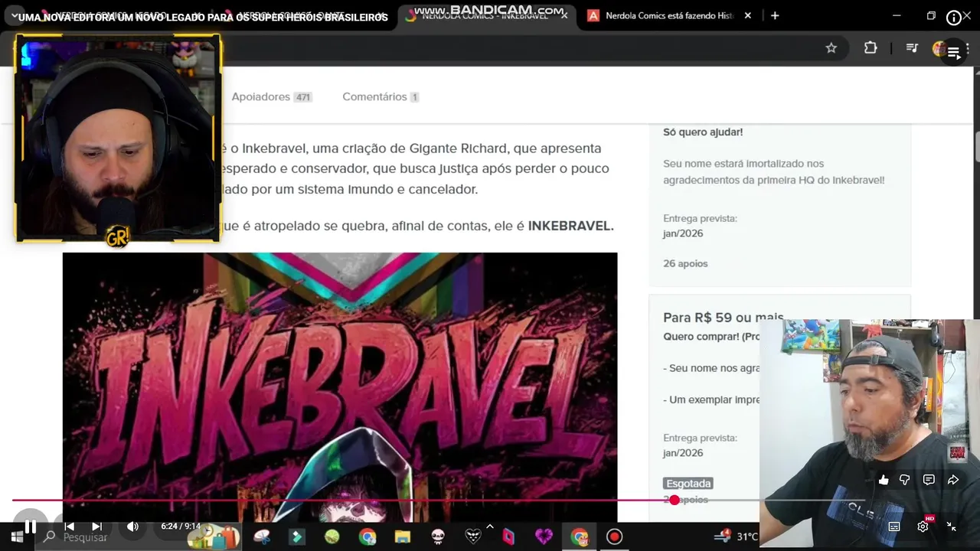Click the red scrubber on progress bar

[x=674, y=500]
